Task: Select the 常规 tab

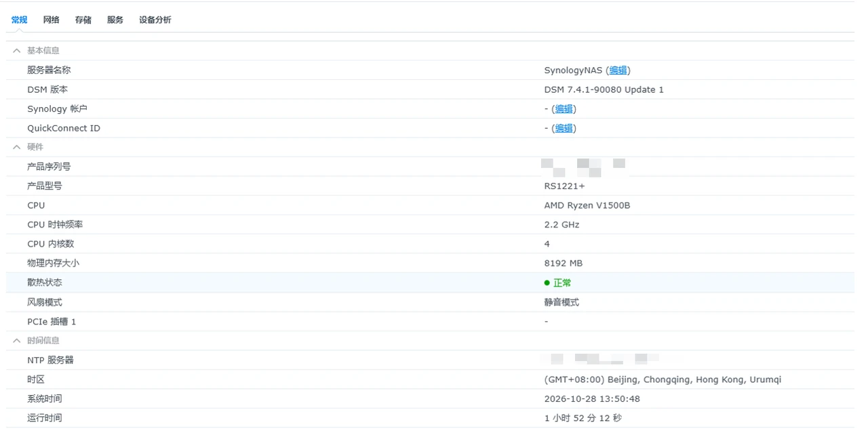Action: pyautogui.click(x=20, y=20)
